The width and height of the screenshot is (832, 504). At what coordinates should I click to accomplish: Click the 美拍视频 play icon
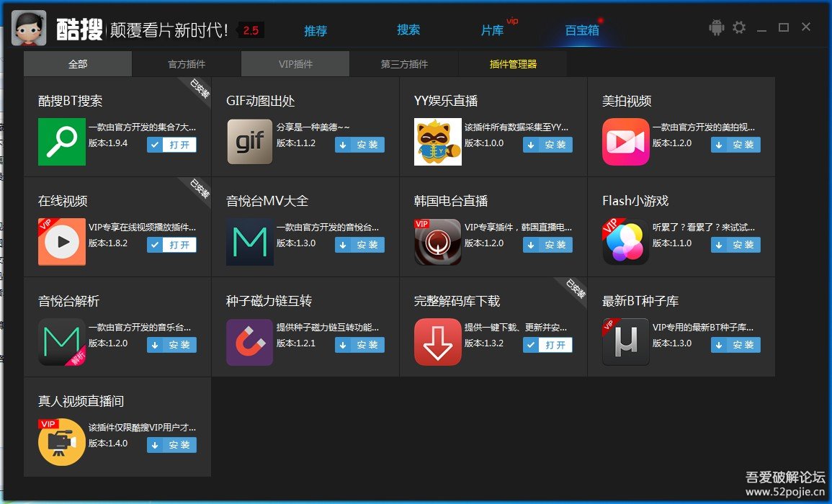(625, 142)
